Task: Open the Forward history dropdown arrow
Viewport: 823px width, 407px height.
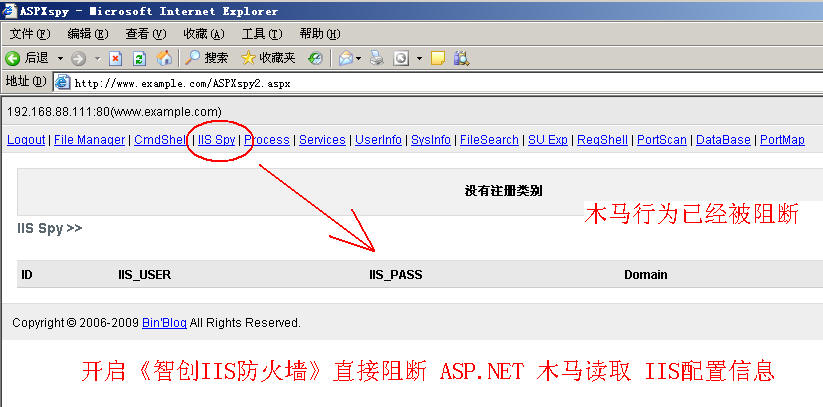Action: pos(98,58)
